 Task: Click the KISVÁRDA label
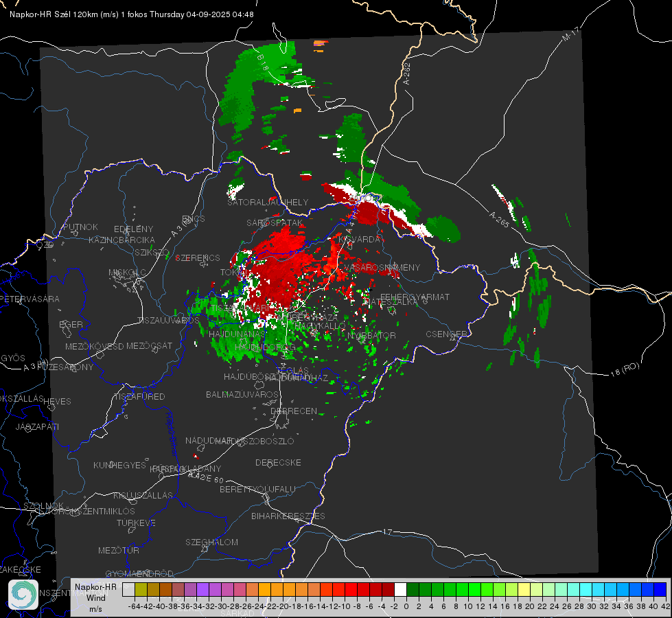(x=360, y=239)
